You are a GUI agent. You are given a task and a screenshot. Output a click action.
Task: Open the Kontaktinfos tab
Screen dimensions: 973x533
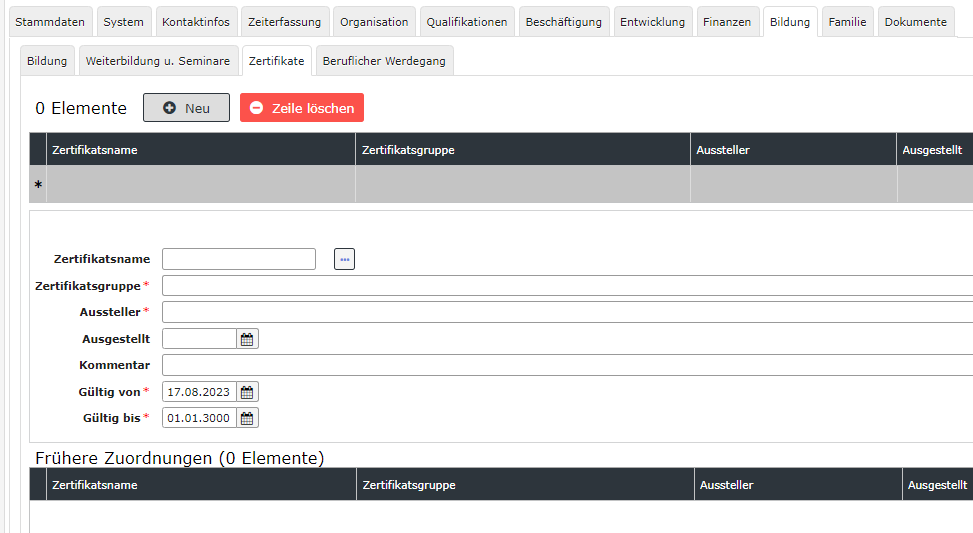[x=196, y=22]
